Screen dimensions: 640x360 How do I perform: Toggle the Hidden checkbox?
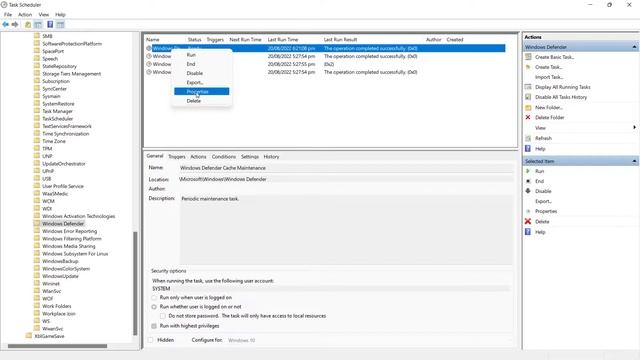tap(151, 340)
